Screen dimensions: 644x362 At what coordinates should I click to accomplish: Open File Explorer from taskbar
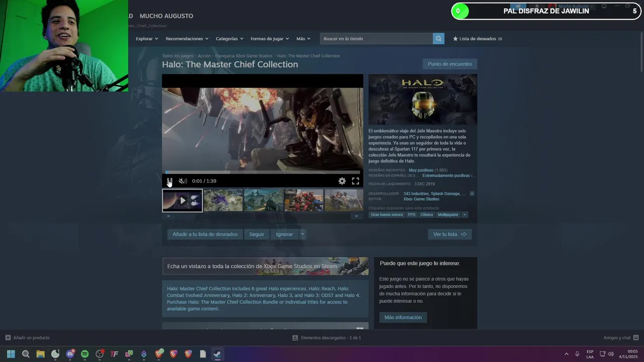pos(40,354)
